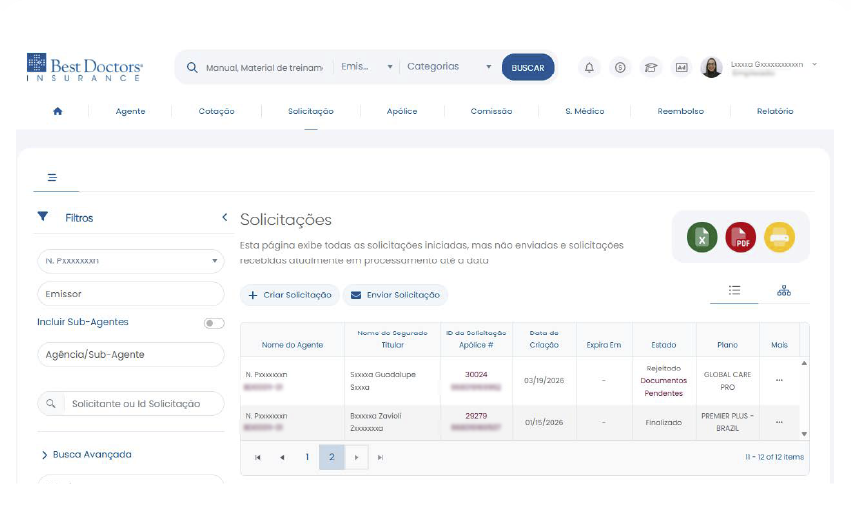Go to the Home icon in navigation
The width and height of the screenshot is (851, 519).
[58, 111]
